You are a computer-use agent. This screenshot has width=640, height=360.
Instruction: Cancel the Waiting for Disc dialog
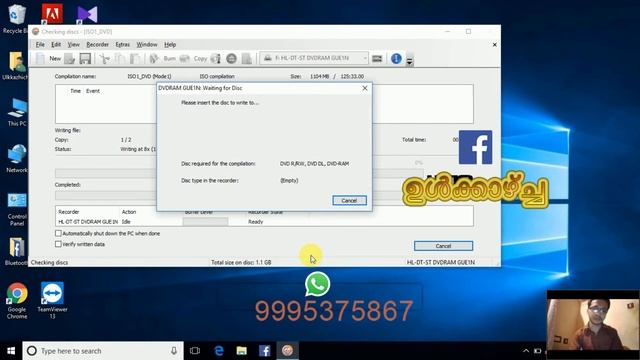coord(349,200)
